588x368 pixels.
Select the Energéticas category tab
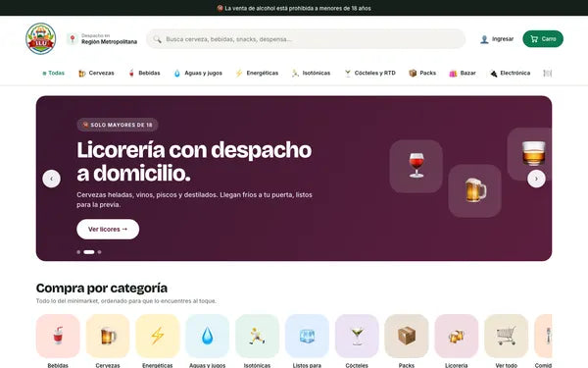tap(257, 73)
